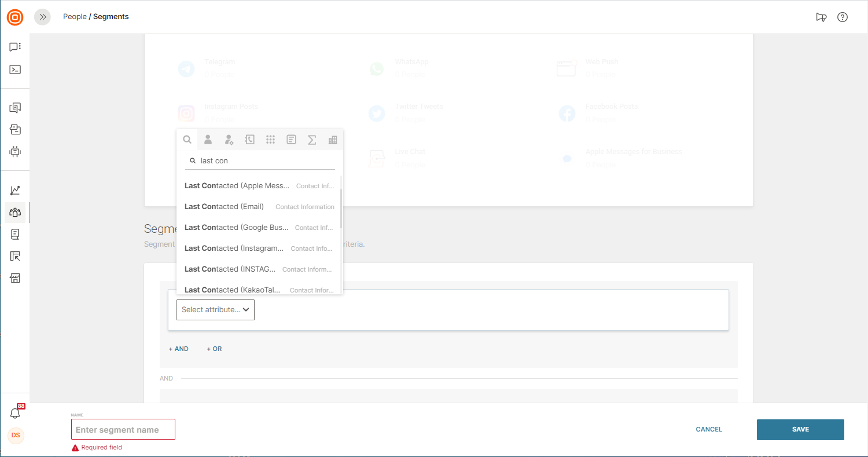Click the Enter segment name field

123,430
